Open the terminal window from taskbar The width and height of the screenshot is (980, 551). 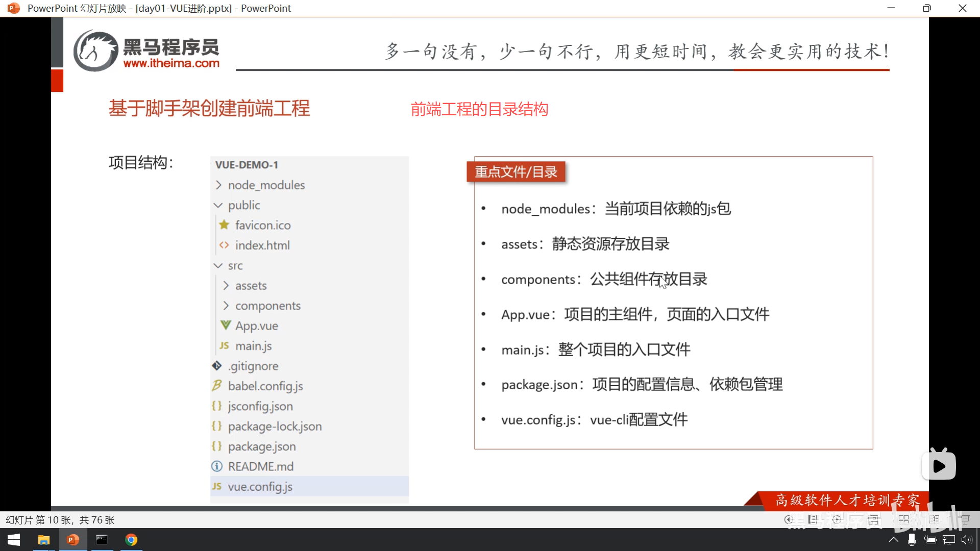pyautogui.click(x=102, y=540)
